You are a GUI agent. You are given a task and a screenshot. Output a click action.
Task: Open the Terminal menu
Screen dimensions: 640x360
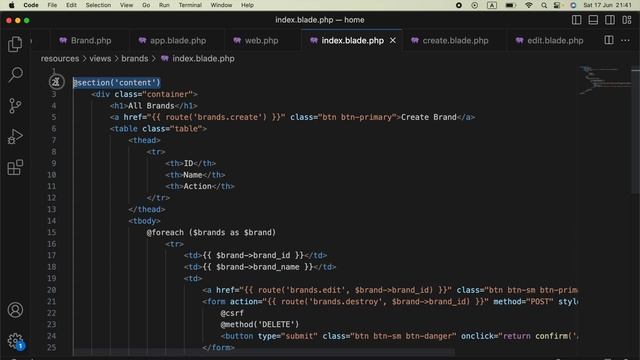[x=190, y=5]
